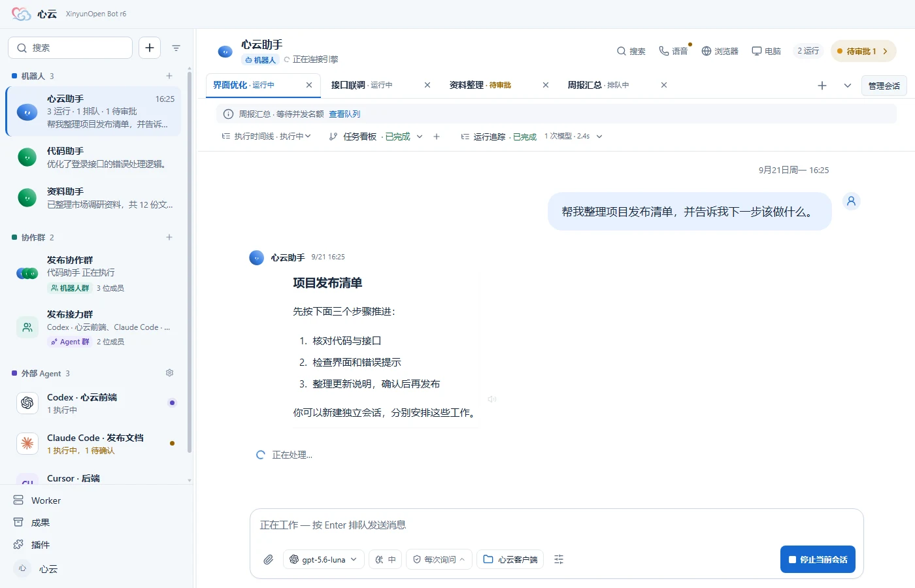Screen dimensions: 915x588
Task: Open the session tabs overflow chevron
Action: [x=848, y=86]
